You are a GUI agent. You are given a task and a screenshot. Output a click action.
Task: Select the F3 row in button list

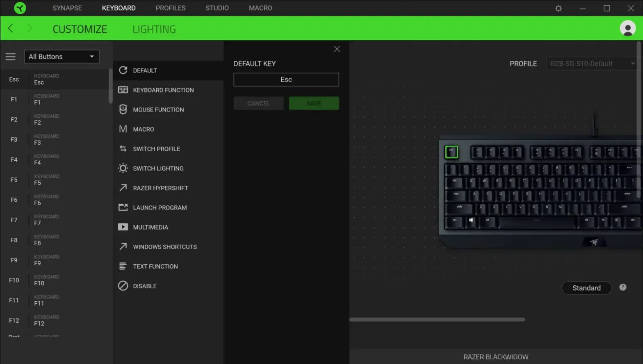[55, 139]
